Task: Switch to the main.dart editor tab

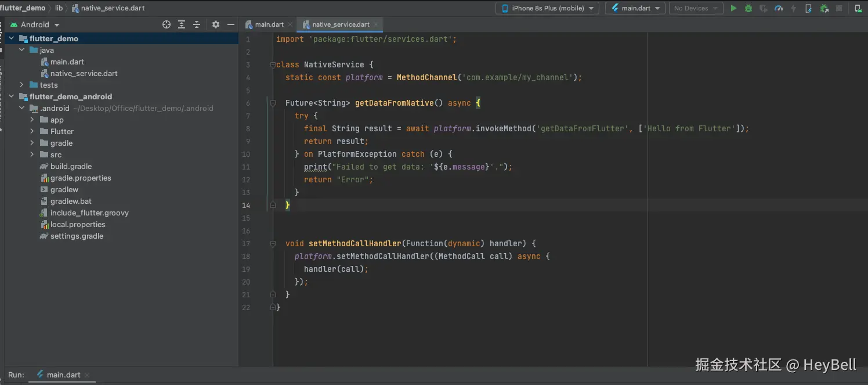Action: pyautogui.click(x=269, y=24)
